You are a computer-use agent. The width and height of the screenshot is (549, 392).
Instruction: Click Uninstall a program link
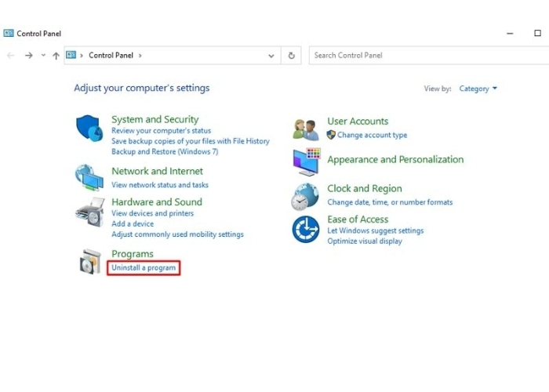(144, 268)
